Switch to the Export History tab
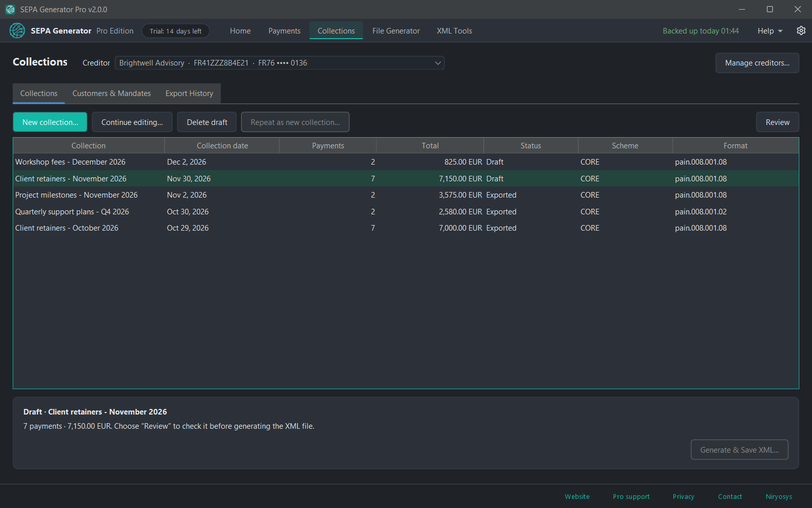Screen dimensions: 812x508 tap(189, 93)
